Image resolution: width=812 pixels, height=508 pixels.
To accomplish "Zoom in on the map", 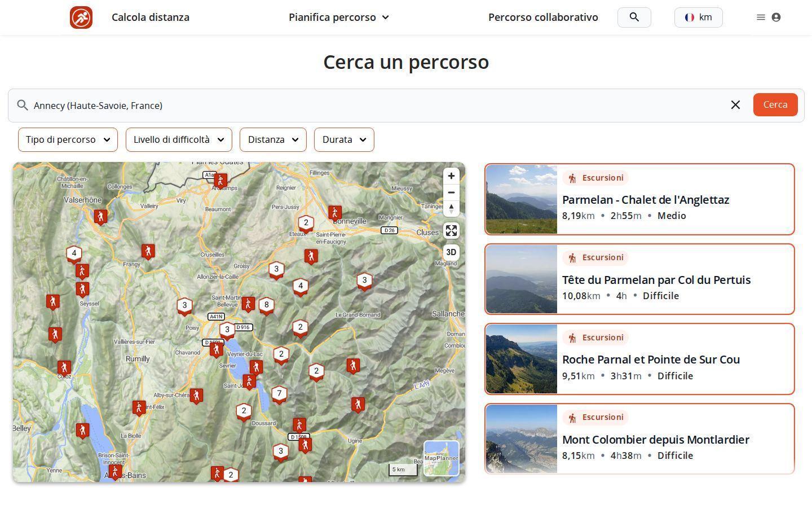I will (451, 176).
